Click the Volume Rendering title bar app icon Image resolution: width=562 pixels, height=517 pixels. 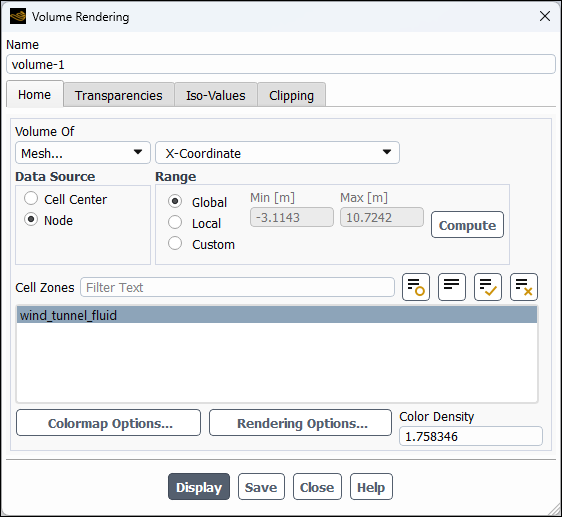(x=18, y=16)
